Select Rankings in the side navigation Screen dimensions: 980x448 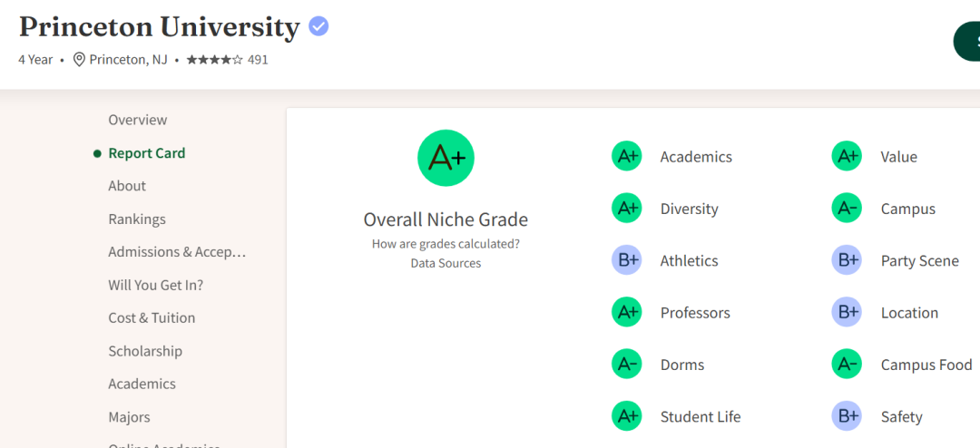tap(137, 219)
